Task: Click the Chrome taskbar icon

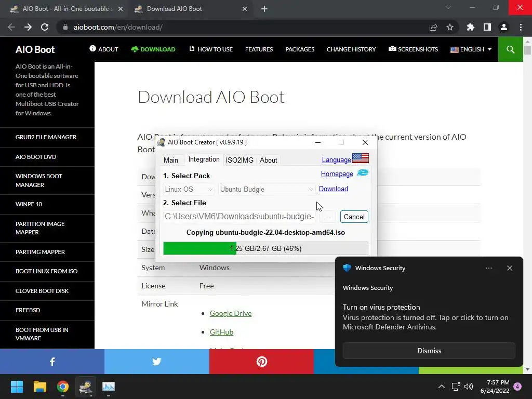Action: pos(63,387)
